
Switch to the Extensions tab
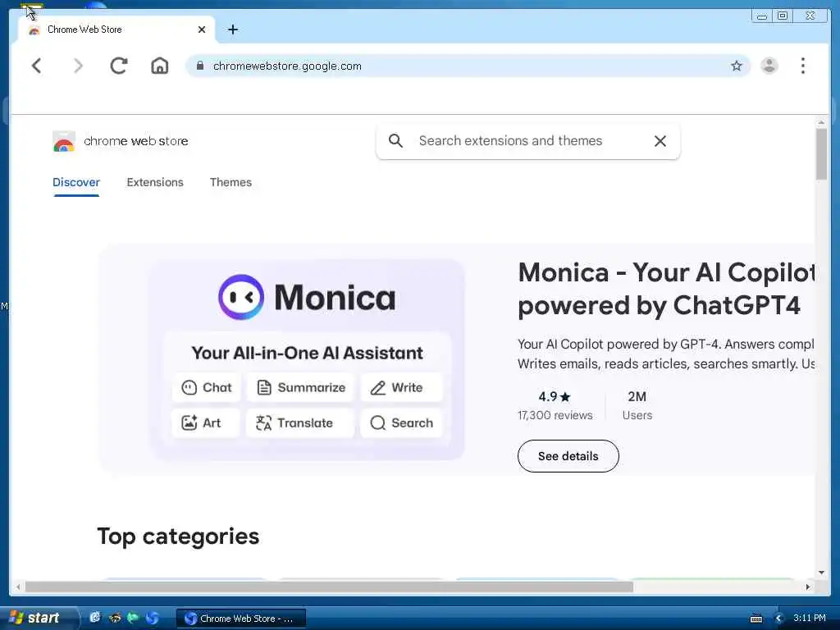(155, 182)
